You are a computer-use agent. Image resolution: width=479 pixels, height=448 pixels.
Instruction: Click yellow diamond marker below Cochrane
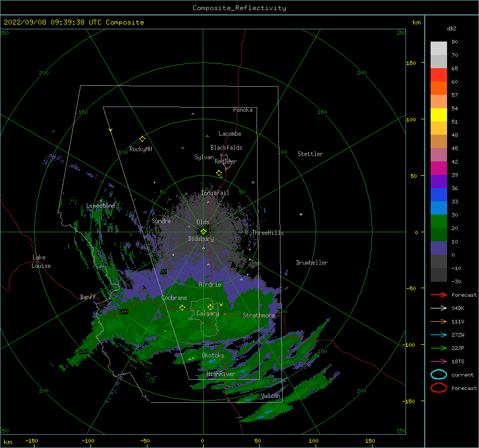[x=182, y=308]
